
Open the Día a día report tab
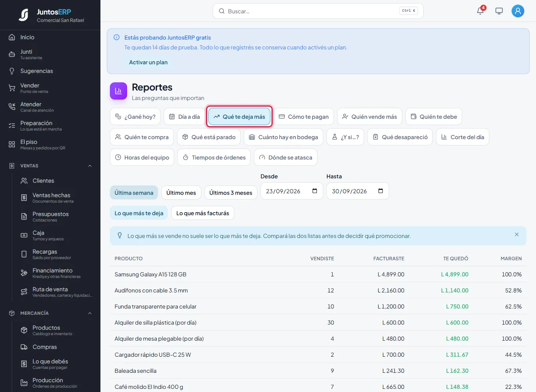[x=184, y=116]
